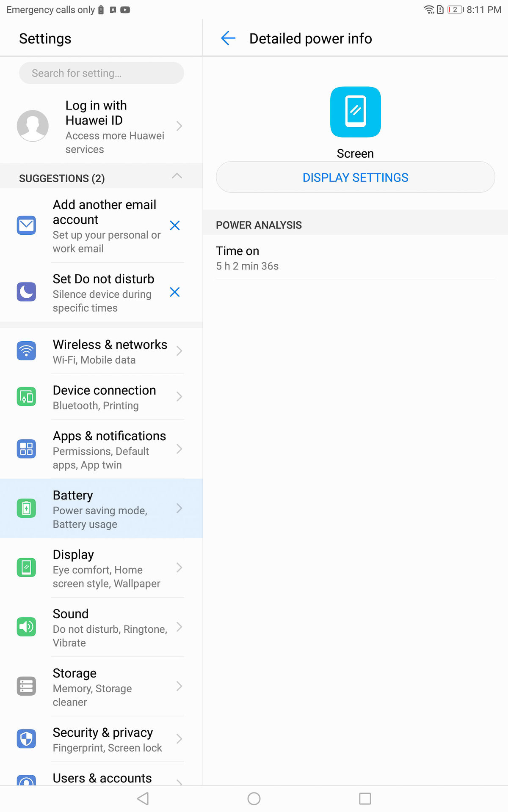The width and height of the screenshot is (508, 812).
Task: Tap the Time on power analysis row
Action: (356, 258)
